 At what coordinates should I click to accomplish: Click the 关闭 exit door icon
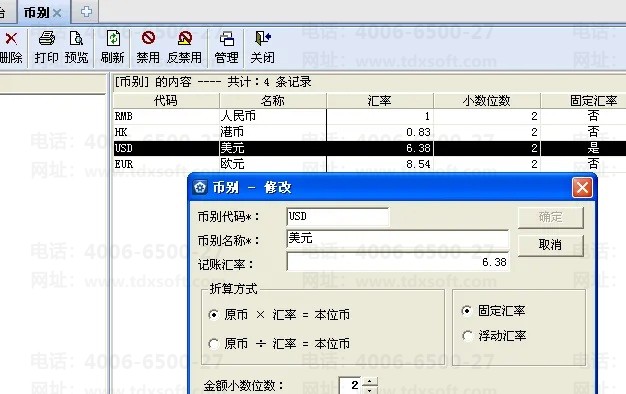pos(263,38)
